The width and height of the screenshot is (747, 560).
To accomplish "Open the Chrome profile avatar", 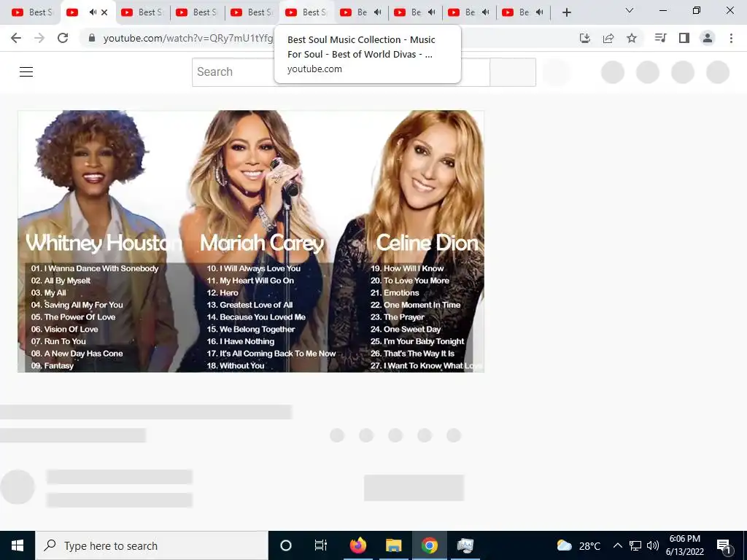I will [708, 38].
